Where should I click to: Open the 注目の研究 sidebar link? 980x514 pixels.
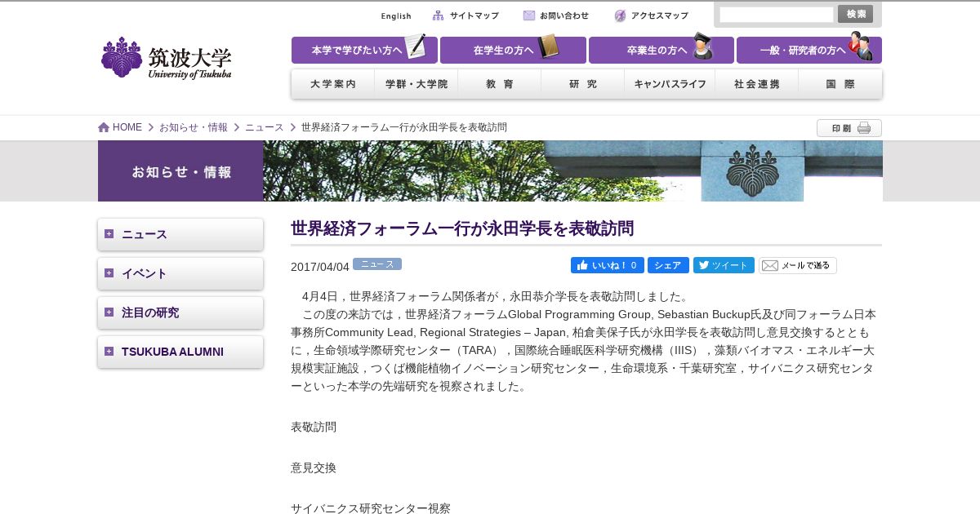pos(150,312)
